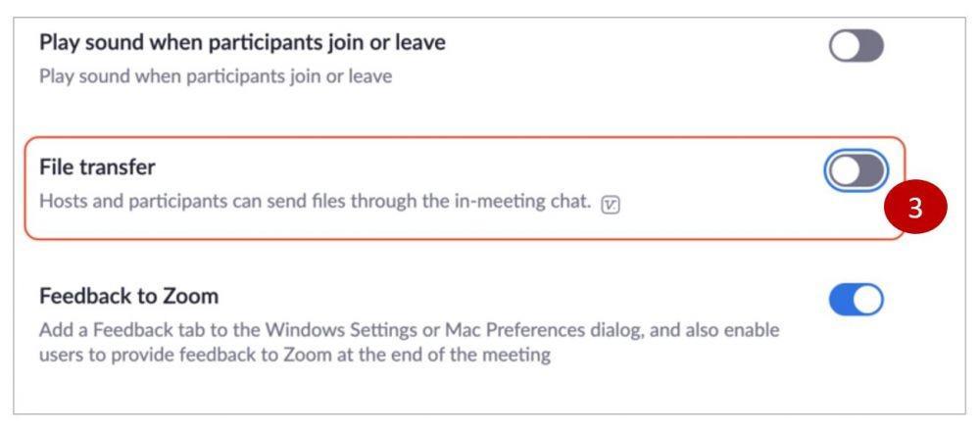Click the File transfer setting heading

point(97,167)
